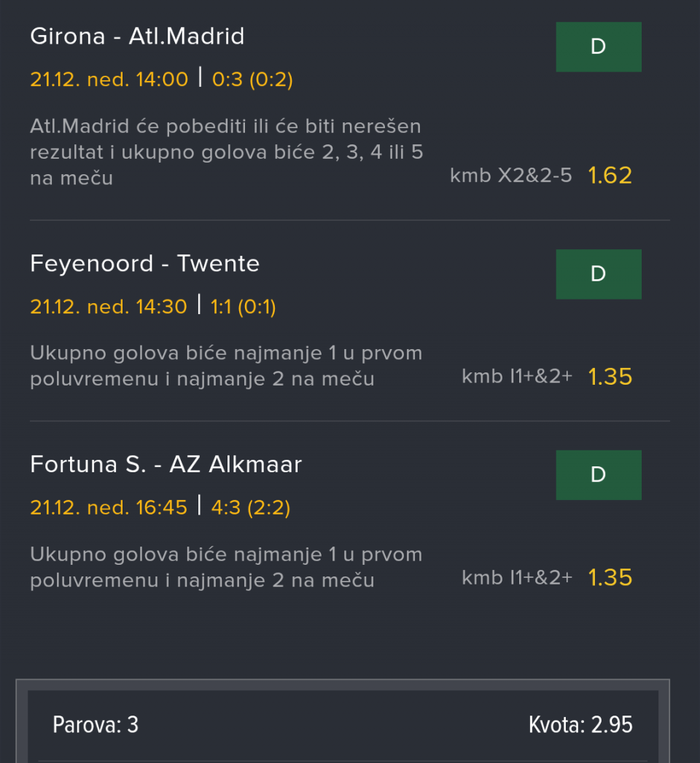Tap the Atl.Madrid će pobediti bet description

[226, 152]
